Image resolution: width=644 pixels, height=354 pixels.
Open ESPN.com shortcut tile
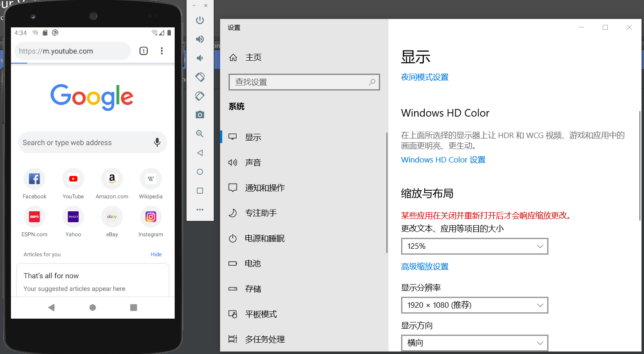pos(35,222)
